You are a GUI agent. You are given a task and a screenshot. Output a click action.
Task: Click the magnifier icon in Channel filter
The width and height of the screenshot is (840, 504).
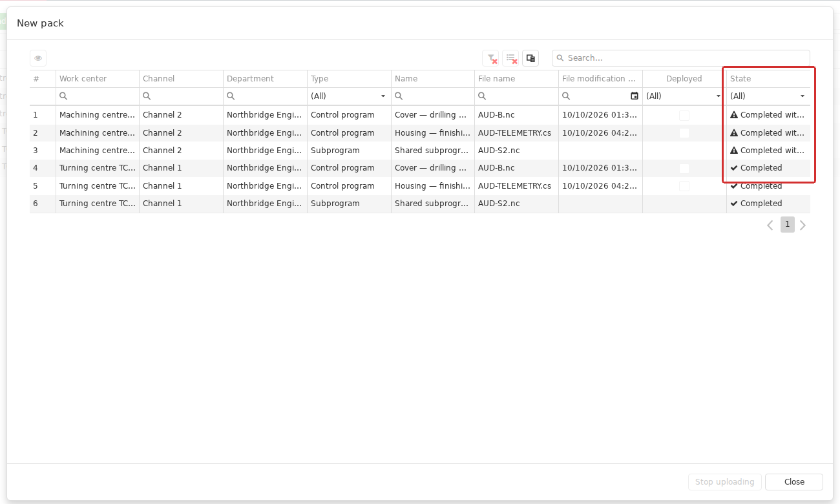147,96
